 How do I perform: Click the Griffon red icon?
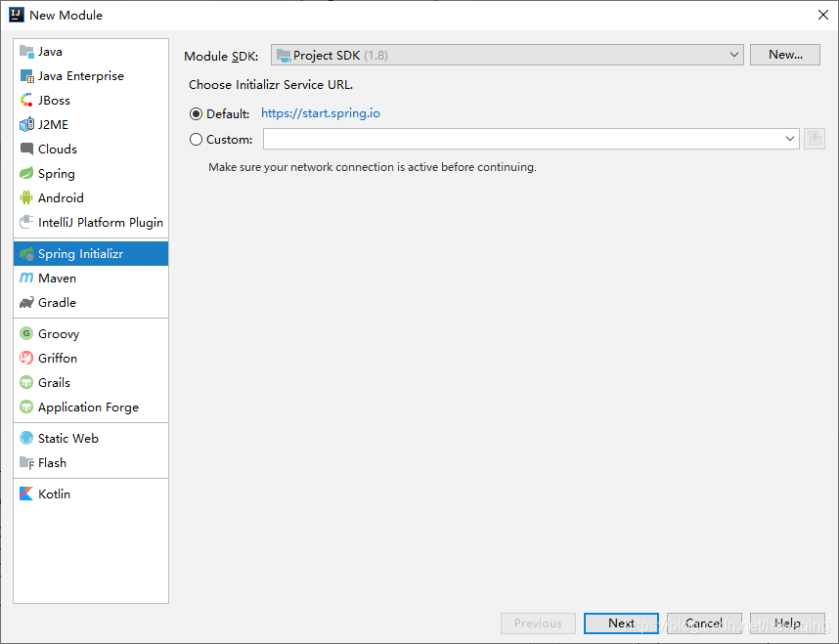(26, 358)
